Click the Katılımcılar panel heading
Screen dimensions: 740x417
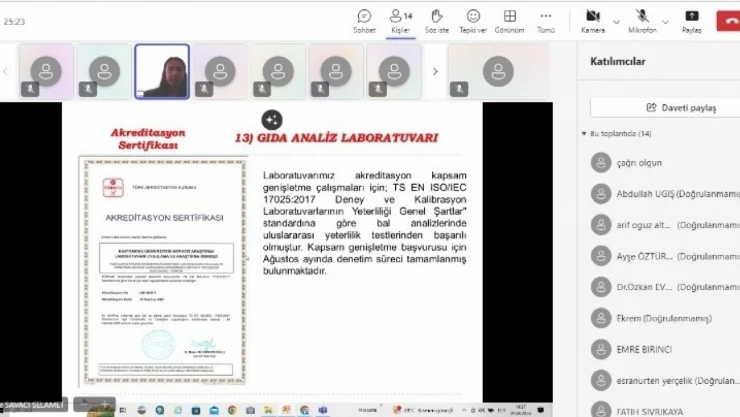coord(618,61)
